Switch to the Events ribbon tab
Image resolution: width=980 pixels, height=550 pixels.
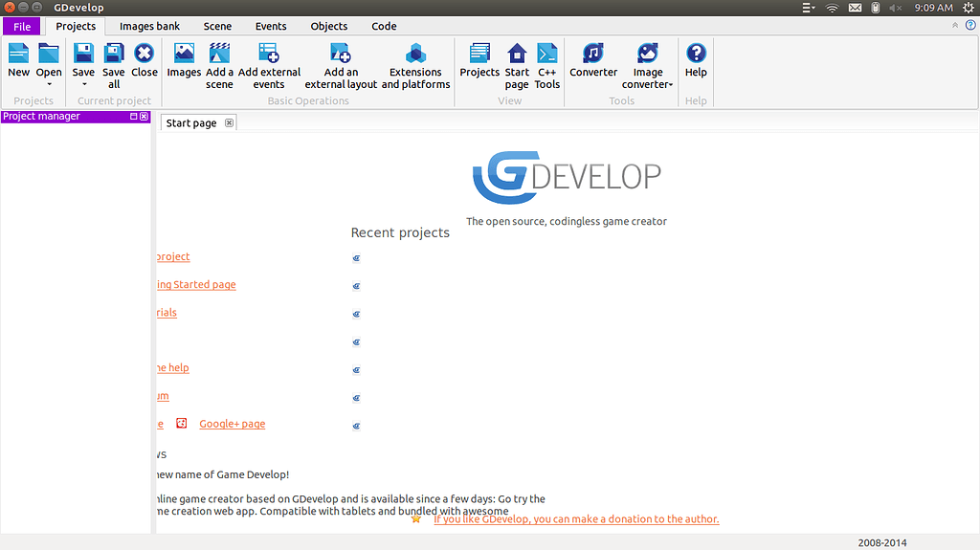[271, 26]
